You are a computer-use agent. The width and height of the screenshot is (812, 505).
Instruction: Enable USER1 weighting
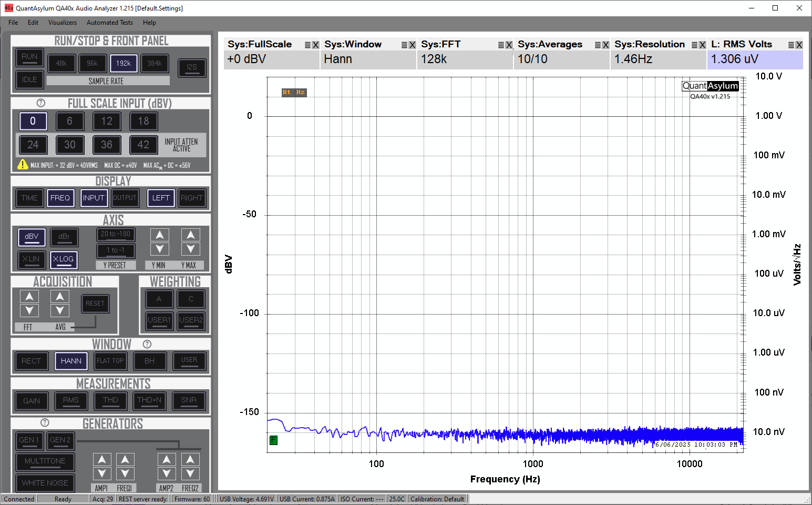(x=159, y=320)
